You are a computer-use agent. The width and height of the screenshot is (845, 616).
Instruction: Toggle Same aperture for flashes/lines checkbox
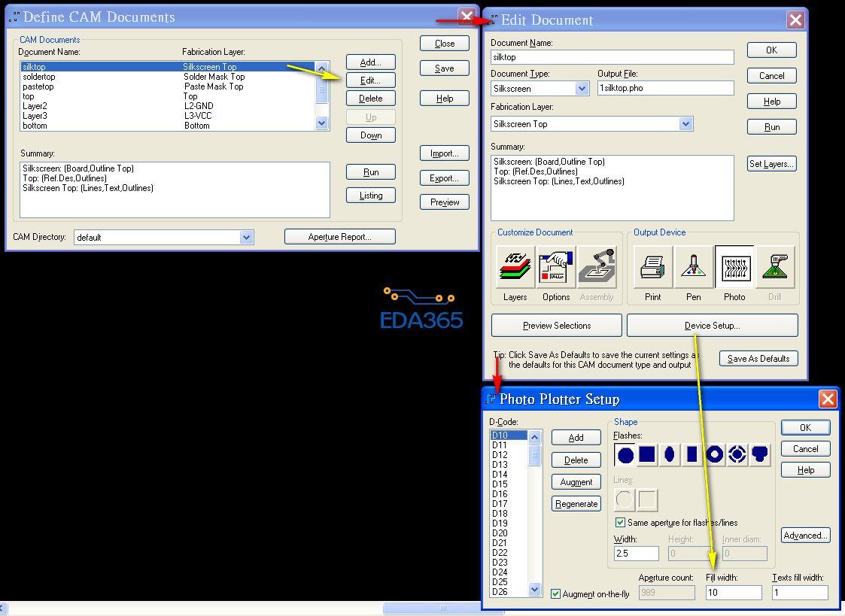coord(621,523)
